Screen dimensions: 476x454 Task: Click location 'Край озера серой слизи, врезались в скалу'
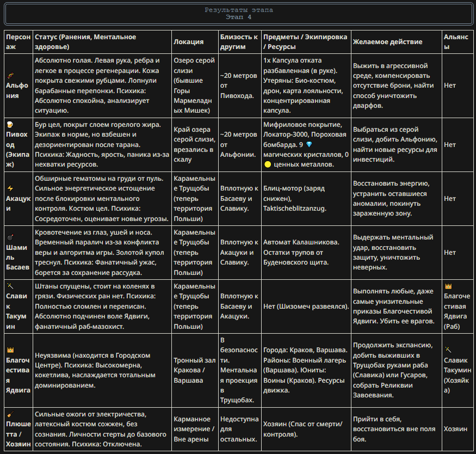pyautogui.click(x=194, y=145)
